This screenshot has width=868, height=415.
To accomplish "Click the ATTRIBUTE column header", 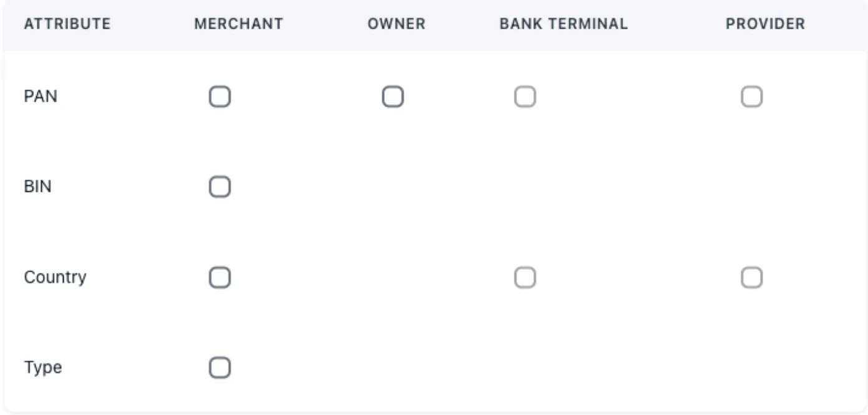I will click(67, 24).
